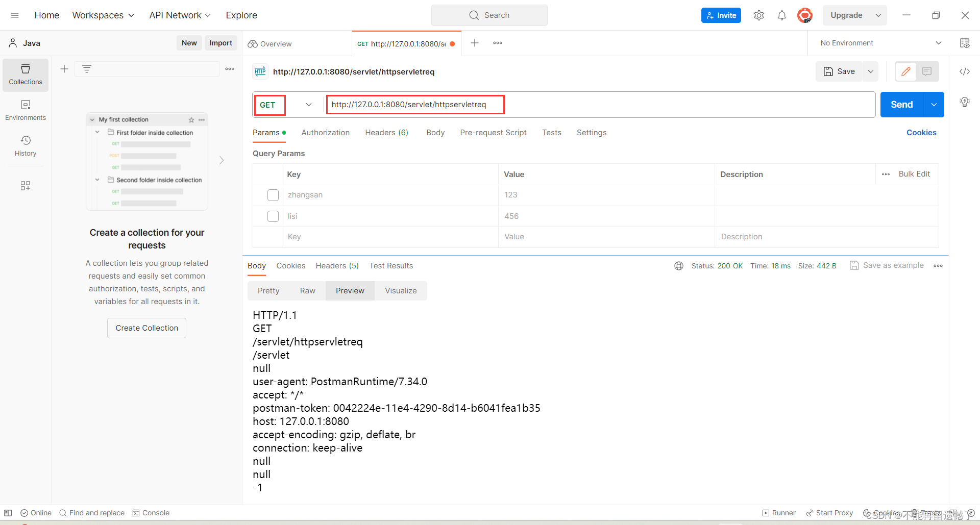Image resolution: width=980 pixels, height=525 pixels.
Task: Enable the lisi query parameter checkbox
Action: coord(273,216)
